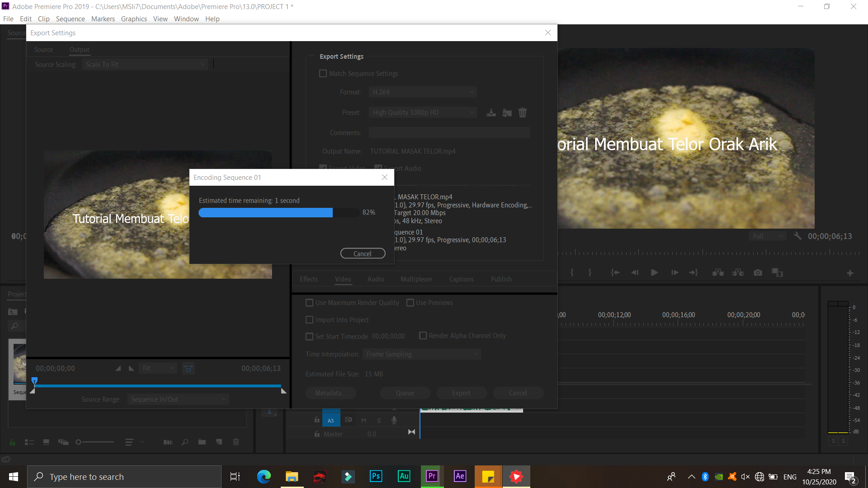Viewport: 868px width, 488px height.
Task: Open the Format dropdown showing H.264
Action: [x=423, y=92]
